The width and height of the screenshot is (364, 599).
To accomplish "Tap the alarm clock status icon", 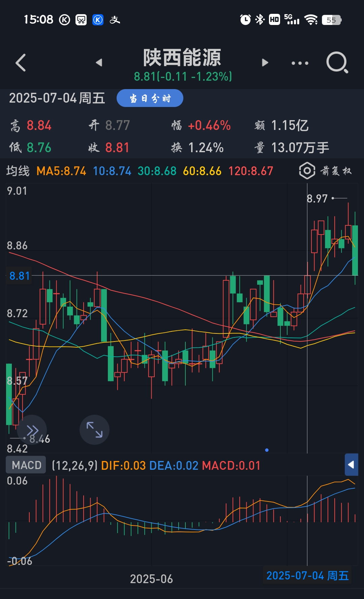I will pyautogui.click(x=245, y=20).
